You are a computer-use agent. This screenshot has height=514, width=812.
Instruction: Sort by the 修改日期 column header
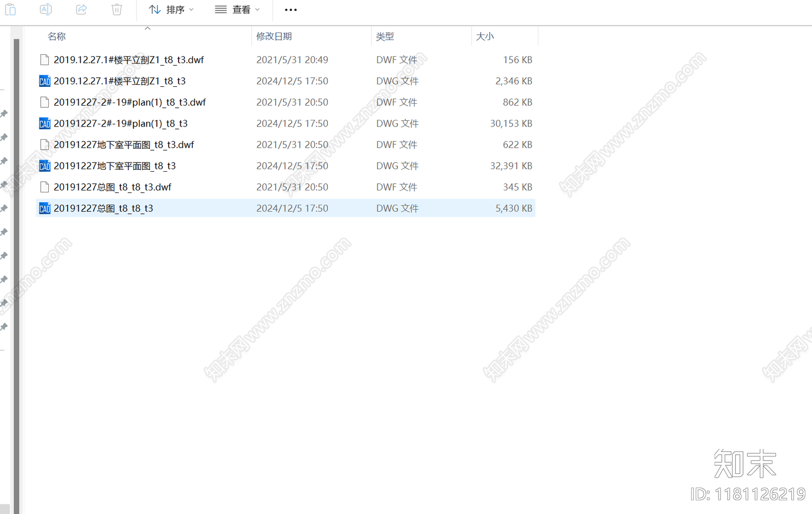(x=274, y=37)
